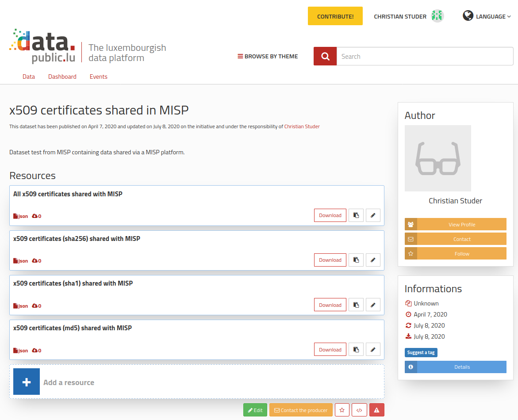
Task: Click the Suggest a tag badge
Action: (421, 352)
